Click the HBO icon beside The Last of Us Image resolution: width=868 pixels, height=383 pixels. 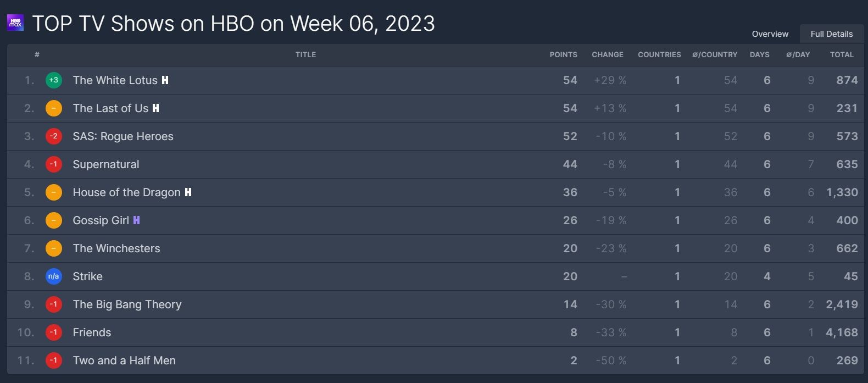click(156, 108)
